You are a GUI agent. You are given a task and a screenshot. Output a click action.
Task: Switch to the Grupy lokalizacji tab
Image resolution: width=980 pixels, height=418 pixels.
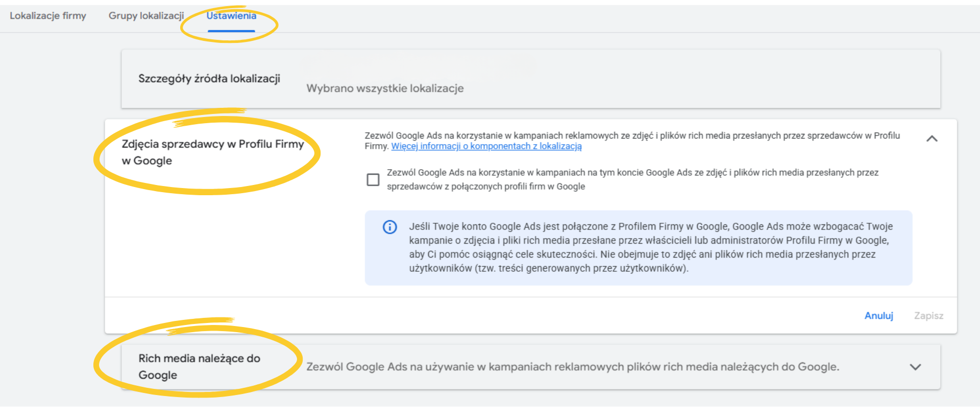pos(146,16)
